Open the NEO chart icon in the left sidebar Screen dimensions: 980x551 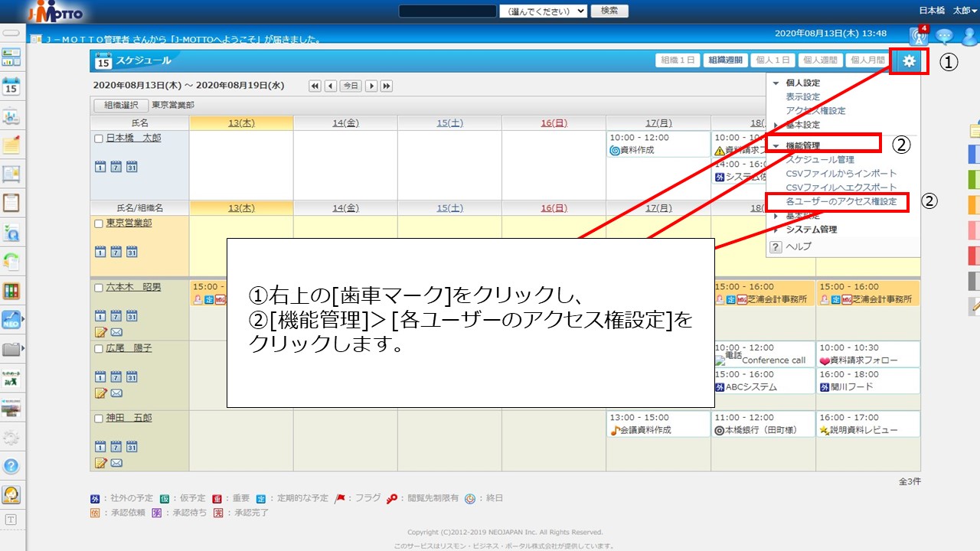pos(11,320)
